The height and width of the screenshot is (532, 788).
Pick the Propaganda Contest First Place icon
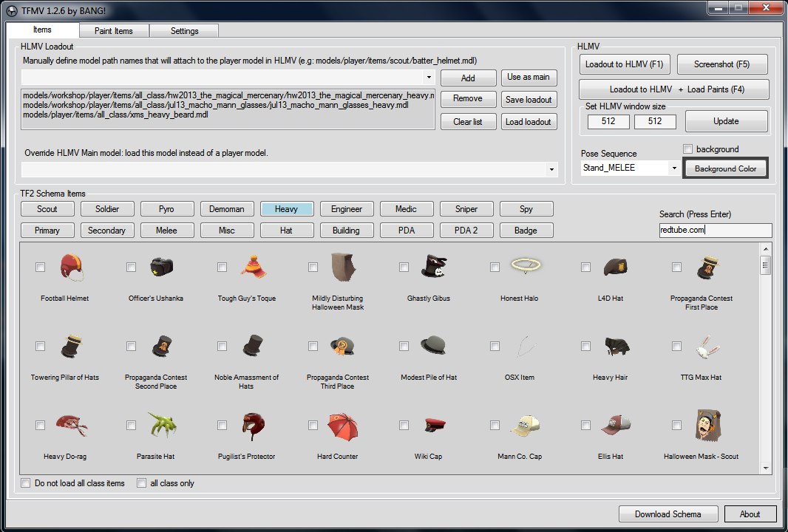(707, 267)
